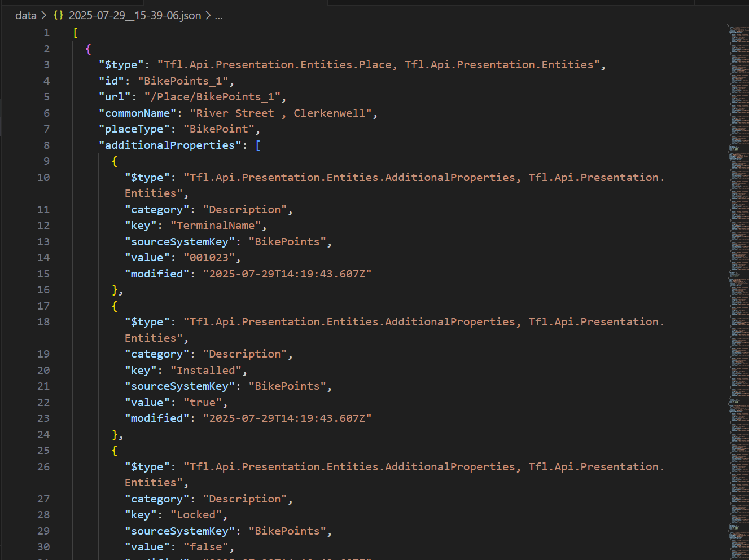Click the minimap code overview
This screenshot has height=560, width=749.
738,292
